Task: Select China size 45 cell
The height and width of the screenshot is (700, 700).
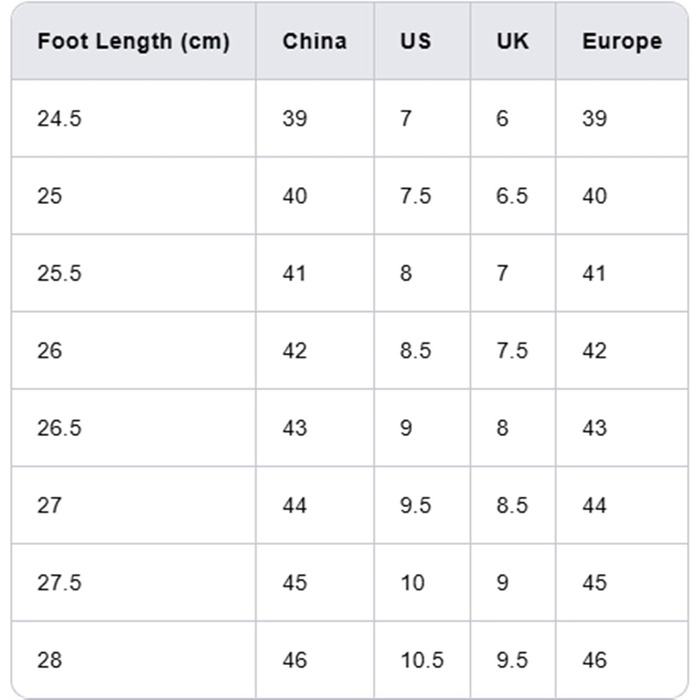Action: (295, 583)
